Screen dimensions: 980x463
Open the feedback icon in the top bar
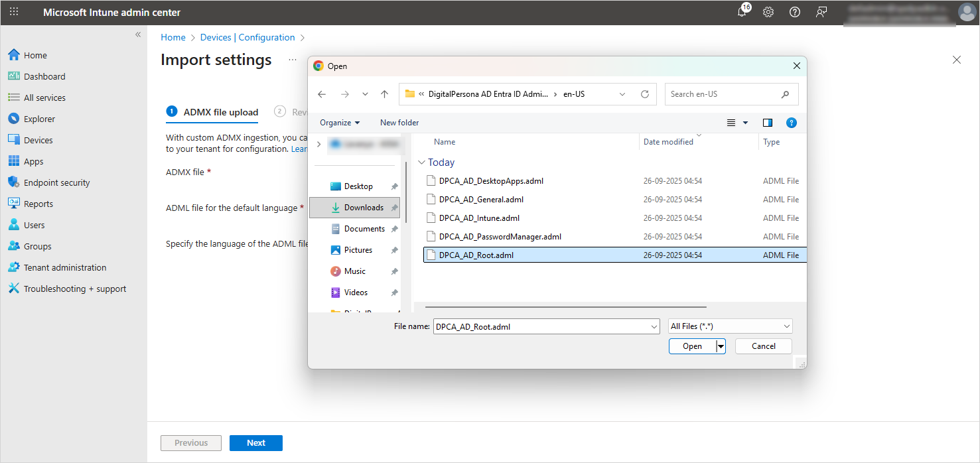(821, 12)
